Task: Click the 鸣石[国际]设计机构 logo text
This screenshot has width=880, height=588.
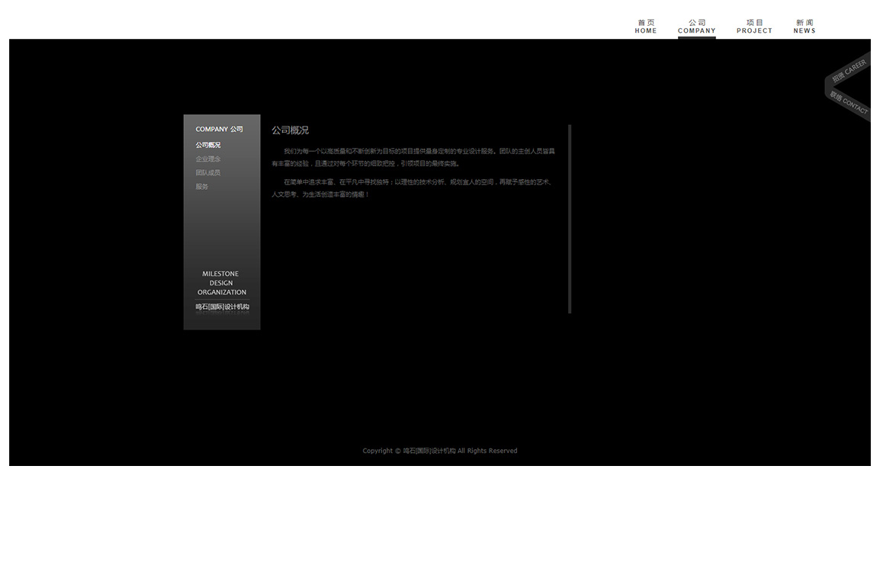Action: click(x=222, y=307)
